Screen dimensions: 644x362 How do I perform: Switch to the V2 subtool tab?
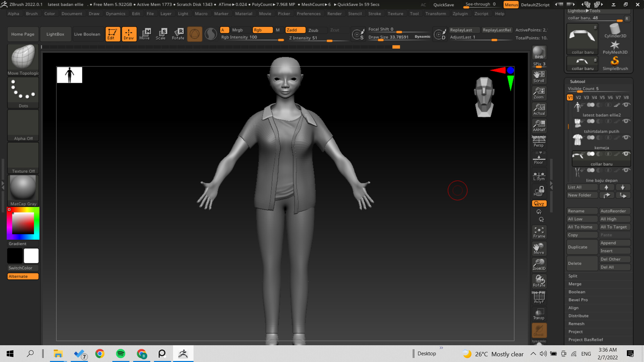coord(578,97)
